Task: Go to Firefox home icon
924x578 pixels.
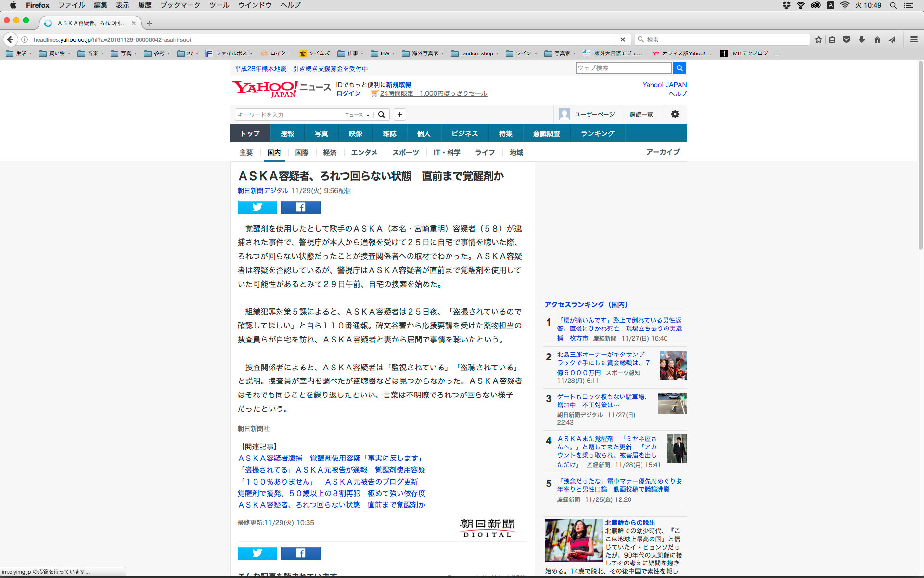Action: coord(877,39)
